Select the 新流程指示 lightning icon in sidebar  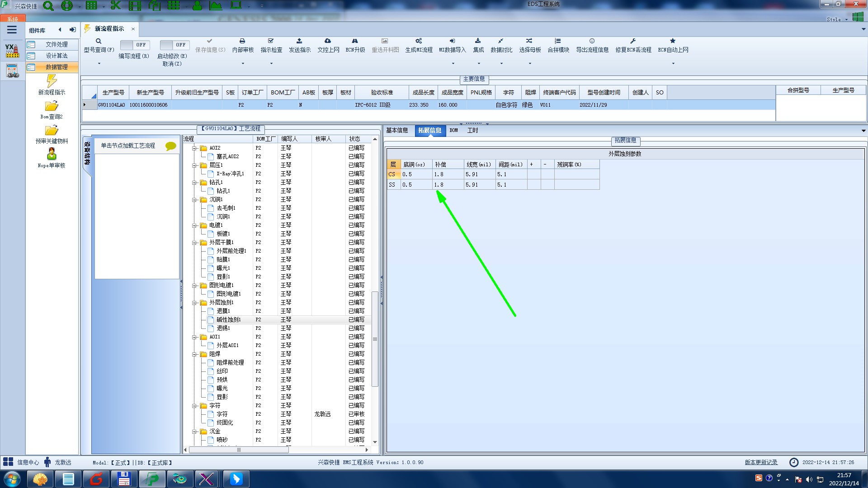point(52,81)
